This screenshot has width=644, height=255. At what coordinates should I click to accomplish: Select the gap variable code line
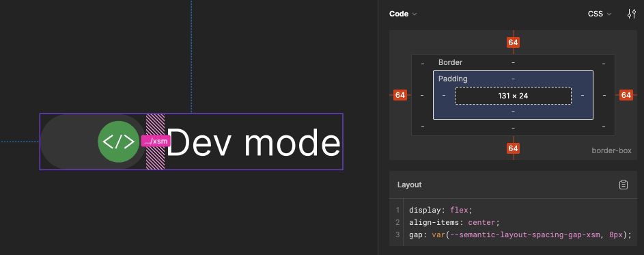(x=520, y=235)
